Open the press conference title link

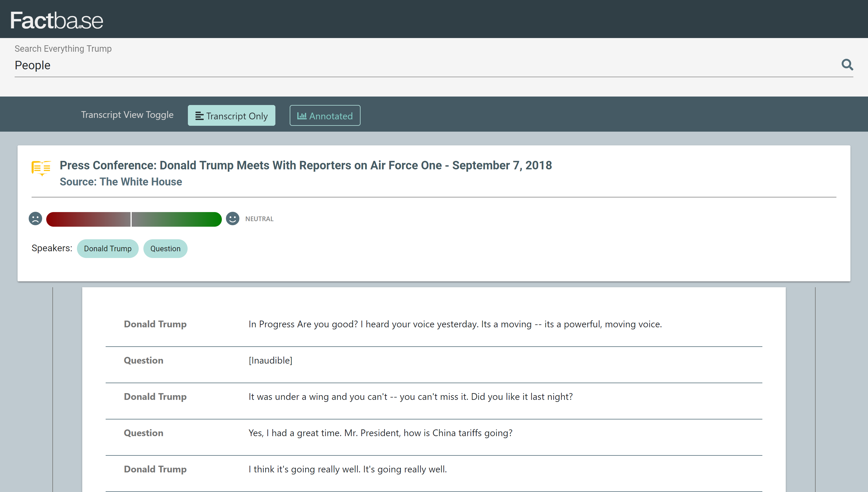306,165
